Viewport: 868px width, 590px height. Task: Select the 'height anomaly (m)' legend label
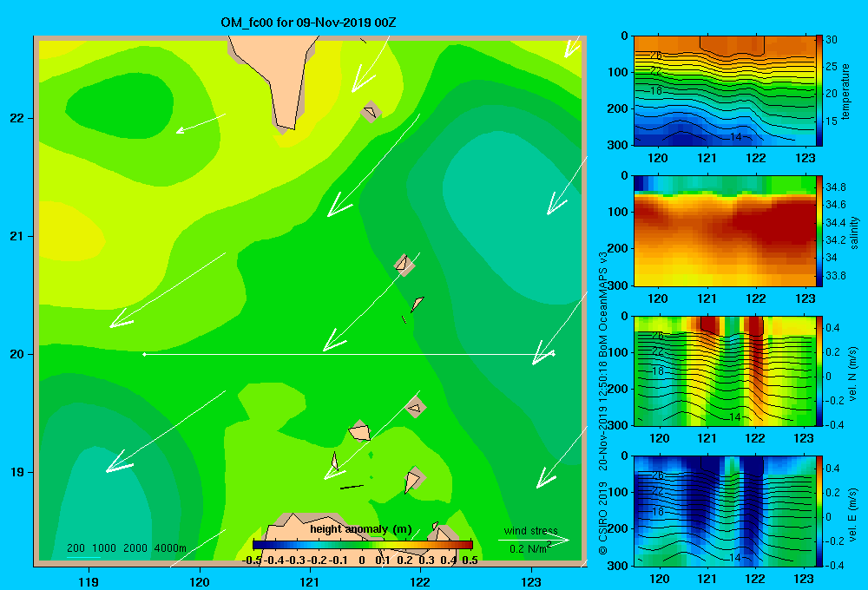click(361, 529)
